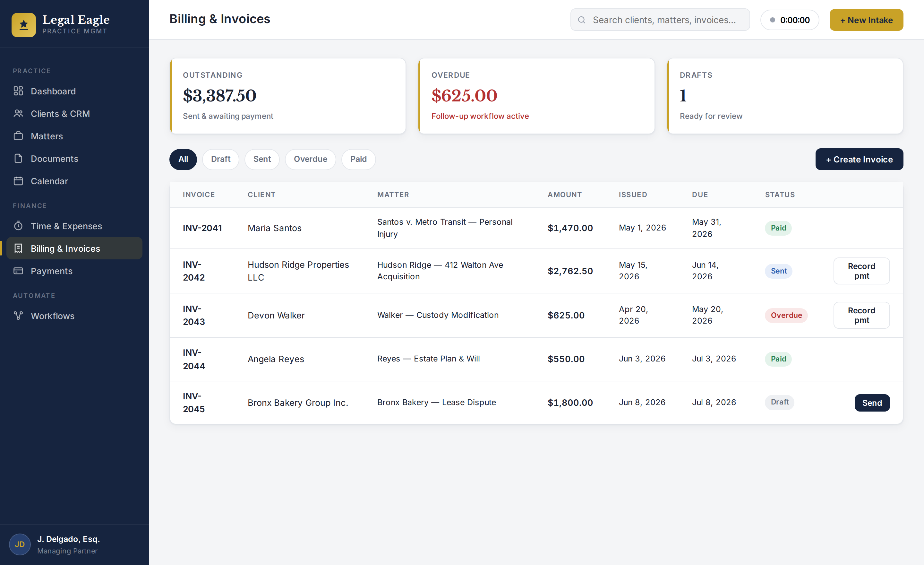Image resolution: width=924 pixels, height=565 pixels.
Task: Select the All filter tab
Action: tap(183, 159)
